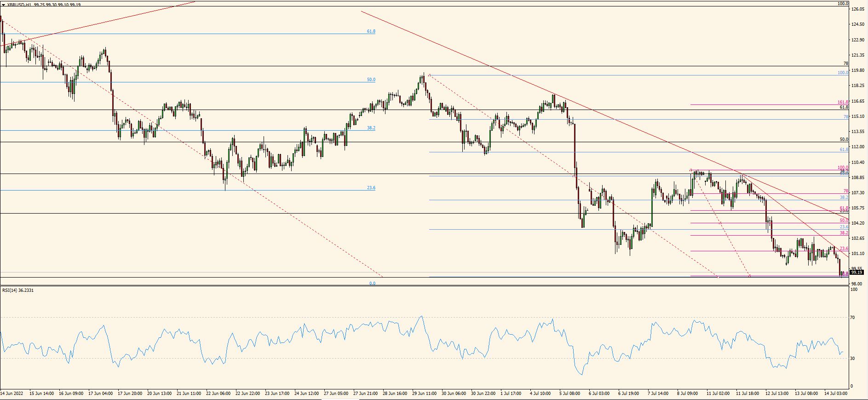The height and width of the screenshot is (400, 868).
Task: Click the 12 Jul 13:00 time label
Action: pyautogui.click(x=778, y=394)
